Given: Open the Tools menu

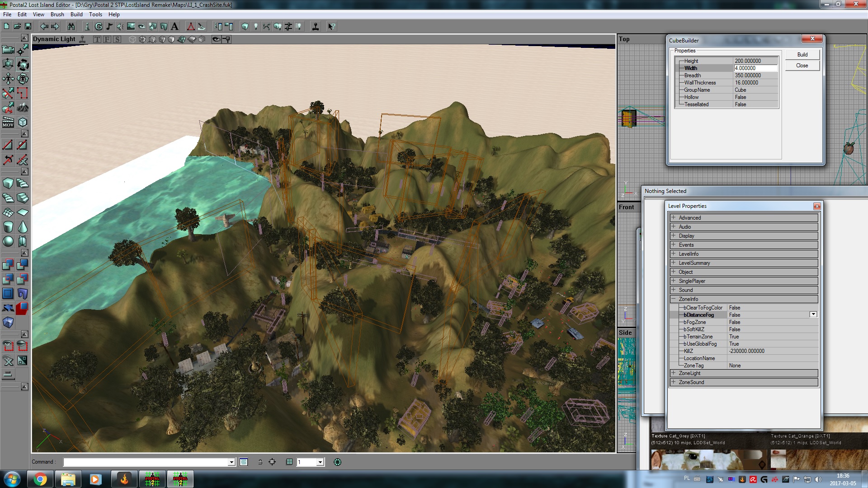Looking at the screenshot, I should 95,14.
